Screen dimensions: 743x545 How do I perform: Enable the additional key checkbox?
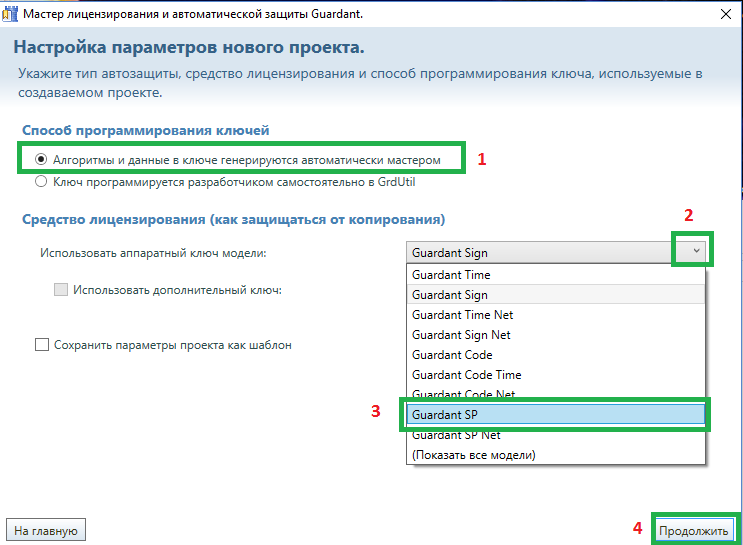(61, 290)
